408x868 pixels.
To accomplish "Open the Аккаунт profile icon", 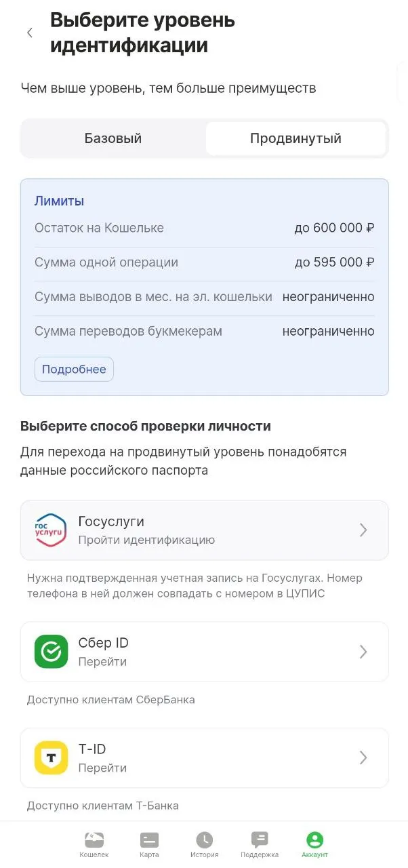I will click(x=314, y=840).
